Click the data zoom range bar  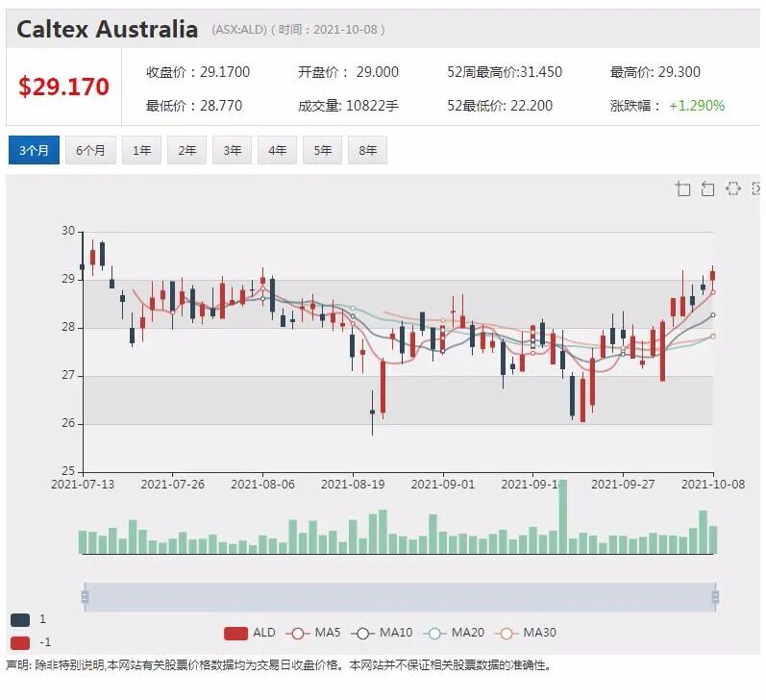click(x=400, y=597)
